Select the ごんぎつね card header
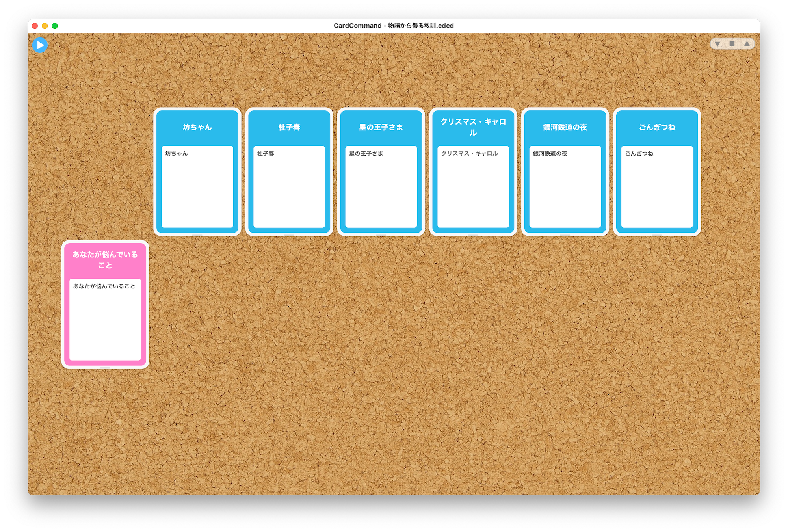 tap(657, 127)
